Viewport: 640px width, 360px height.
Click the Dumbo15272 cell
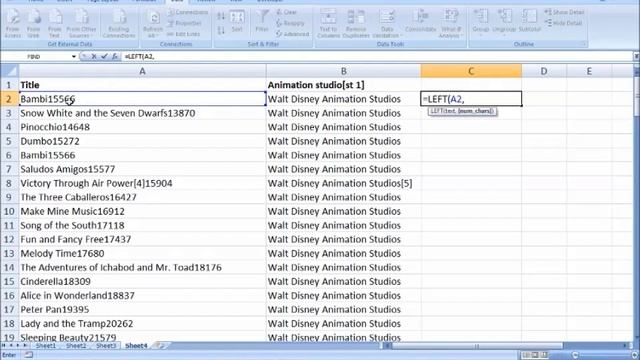(x=142, y=141)
